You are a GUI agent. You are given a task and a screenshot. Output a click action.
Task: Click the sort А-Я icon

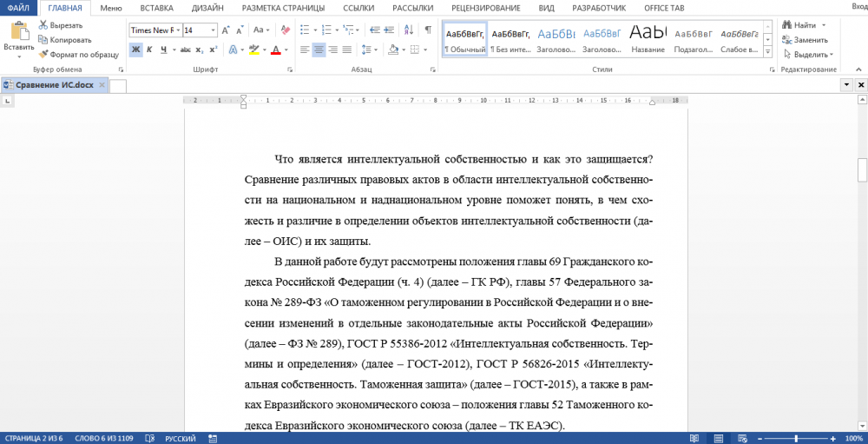[407, 30]
